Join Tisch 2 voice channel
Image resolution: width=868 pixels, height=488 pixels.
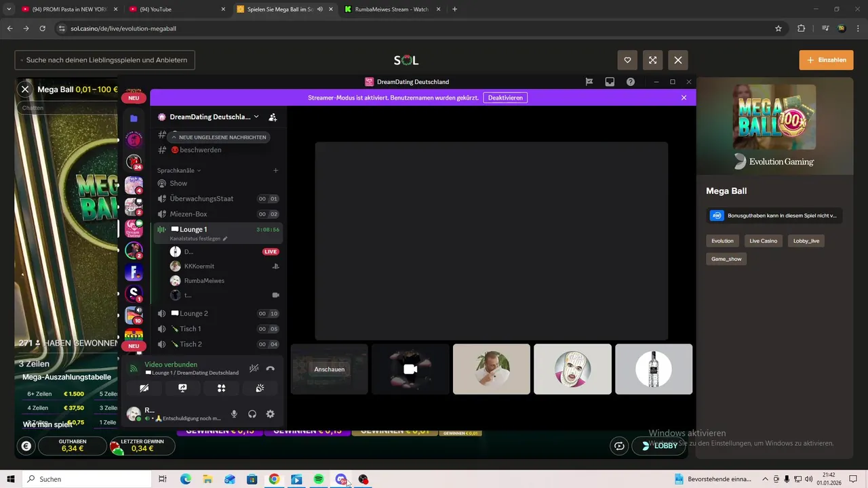pos(217,344)
